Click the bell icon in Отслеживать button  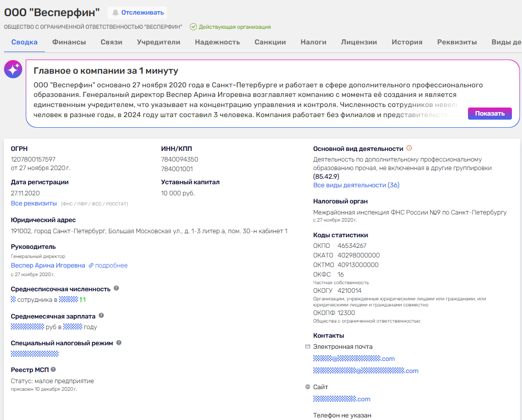[x=116, y=13]
